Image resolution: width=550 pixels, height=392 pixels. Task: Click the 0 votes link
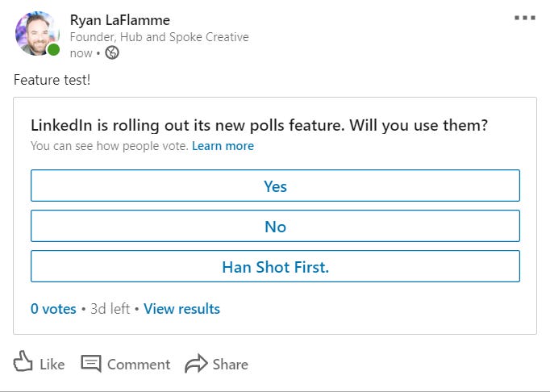tap(53, 309)
